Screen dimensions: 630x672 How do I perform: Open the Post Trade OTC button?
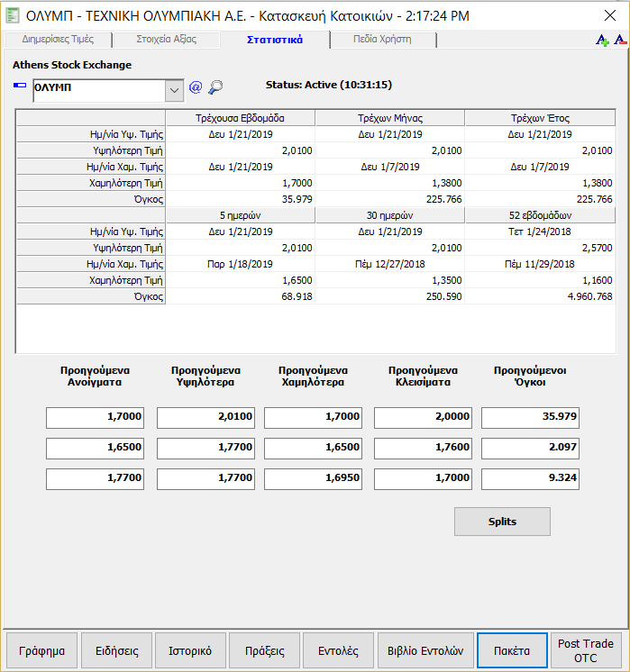click(x=586, y=650)
